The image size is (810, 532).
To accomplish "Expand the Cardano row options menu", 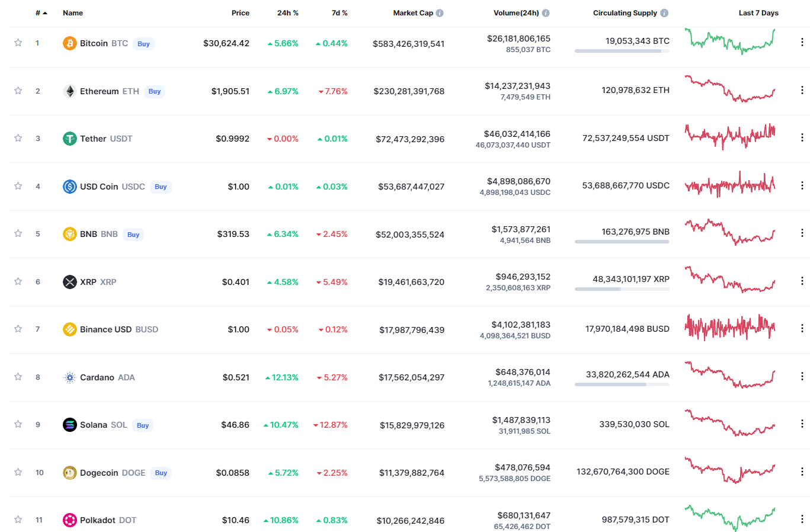I will (x=802, y=376).
